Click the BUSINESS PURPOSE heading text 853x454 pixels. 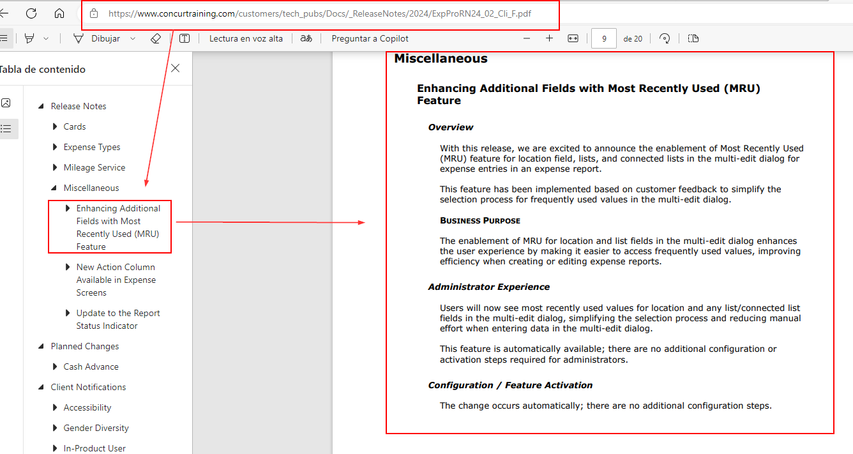point(480,221)
